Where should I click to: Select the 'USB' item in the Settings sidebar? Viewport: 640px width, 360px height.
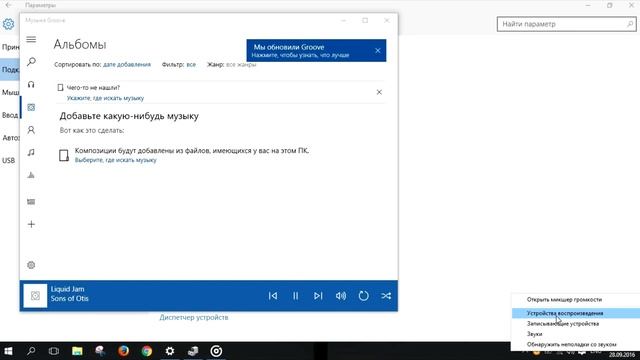9,160
